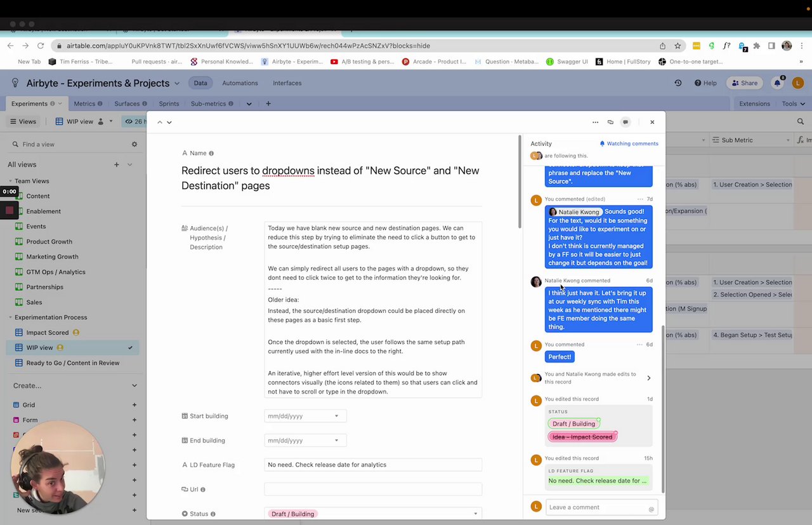Screen dimensions: 812x525
Task: Switch to the Data tab
Action: click(x=200, y=83)
